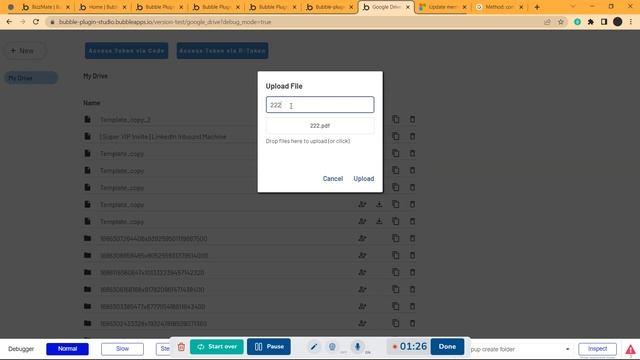Click the debugger Inspect button
Image resolution: width=640 pixels, height=360 pixels.
(x=597, y=349)
